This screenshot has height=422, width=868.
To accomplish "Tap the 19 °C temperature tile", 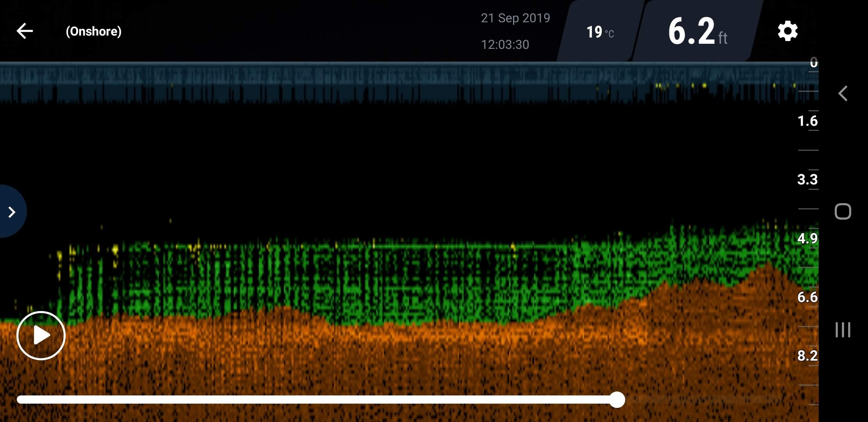I will [x=599, y=32].
